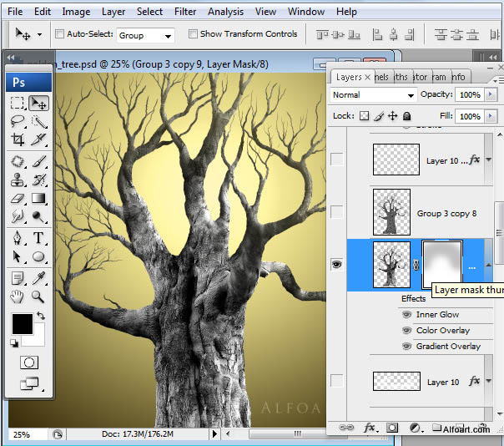
Task: Show the Group 3 copy 8 layer
Action: point(336,213)
